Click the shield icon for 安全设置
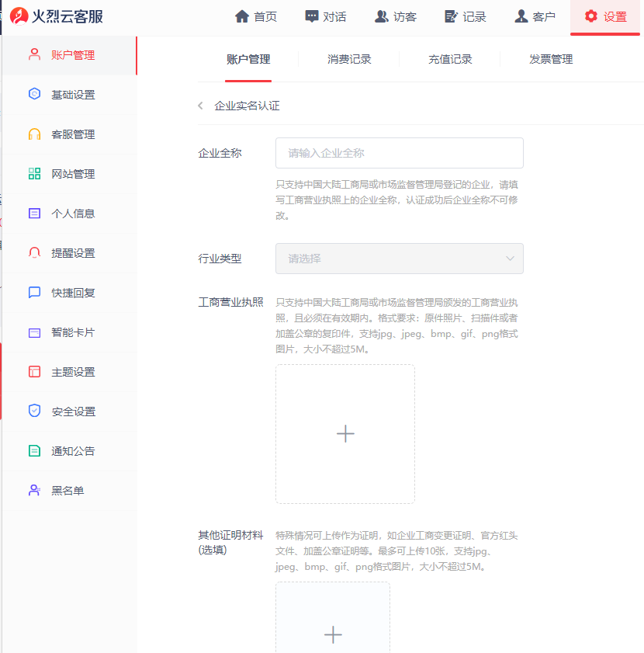This screenshot has height=653, width=644. pyautogui.click(x=35, y=411)
